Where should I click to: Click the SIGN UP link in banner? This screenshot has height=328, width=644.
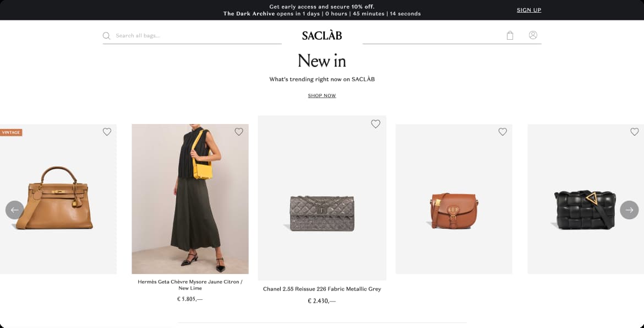(529, 10)
